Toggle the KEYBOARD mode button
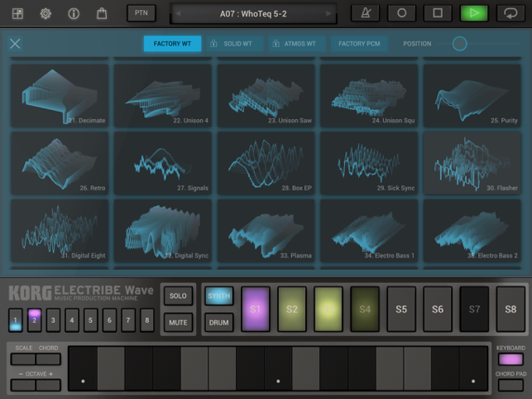Screen dimensions: 532x399 510,359
